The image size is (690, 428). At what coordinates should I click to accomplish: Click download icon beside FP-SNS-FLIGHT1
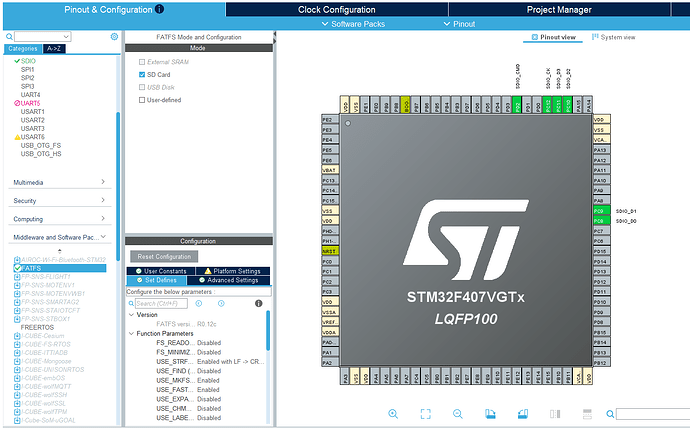(x=17, y=277)
